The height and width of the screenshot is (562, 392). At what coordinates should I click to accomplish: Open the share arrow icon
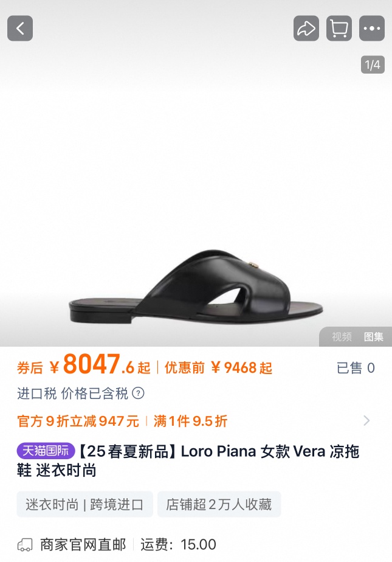(x=306, y=29)
